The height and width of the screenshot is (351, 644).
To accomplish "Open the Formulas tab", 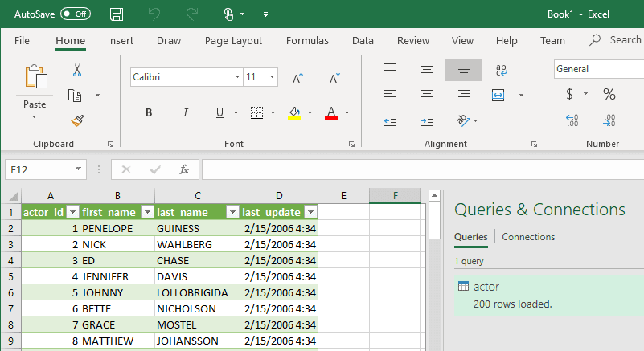I will click(307, 40).
